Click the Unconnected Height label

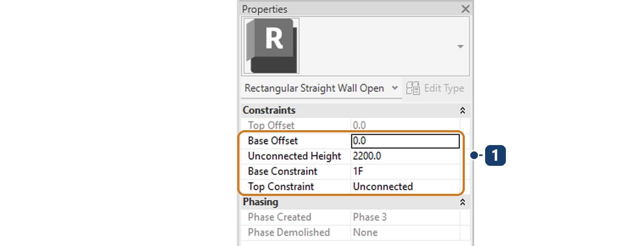(x=294, y=156)
